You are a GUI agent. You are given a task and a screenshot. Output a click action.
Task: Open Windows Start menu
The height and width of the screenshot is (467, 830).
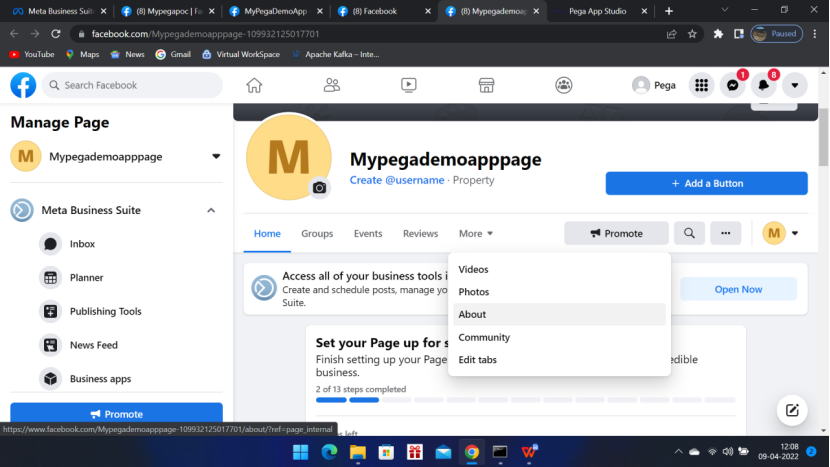(x=301, y=452)
